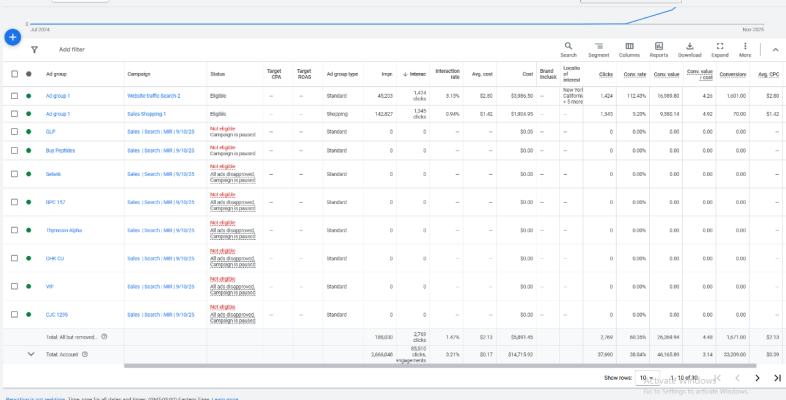Viewport: 786px width, 400px height.
Task: Click the Jul 2024 chart axis label
Action: tap(40, 30)
